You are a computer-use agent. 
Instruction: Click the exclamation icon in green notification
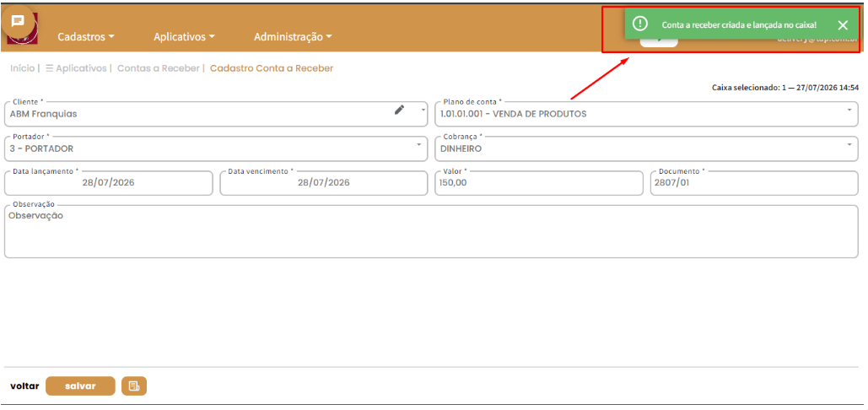(640, 24)
